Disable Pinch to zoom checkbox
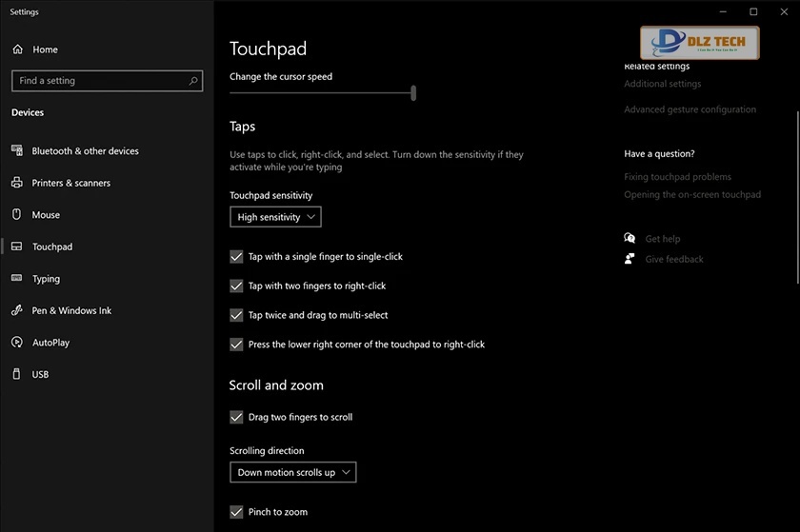 coord(236,512)
